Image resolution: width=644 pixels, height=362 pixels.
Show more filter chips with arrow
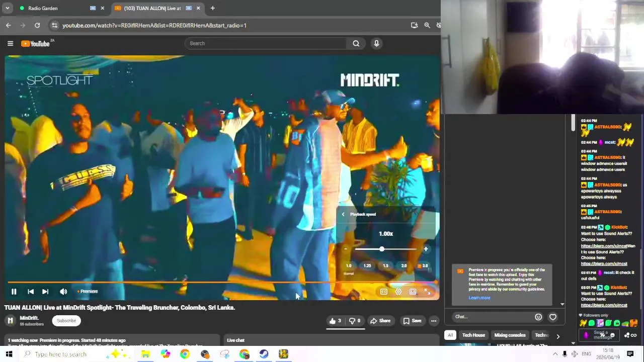pyautogui.click(x=557, y=336)
